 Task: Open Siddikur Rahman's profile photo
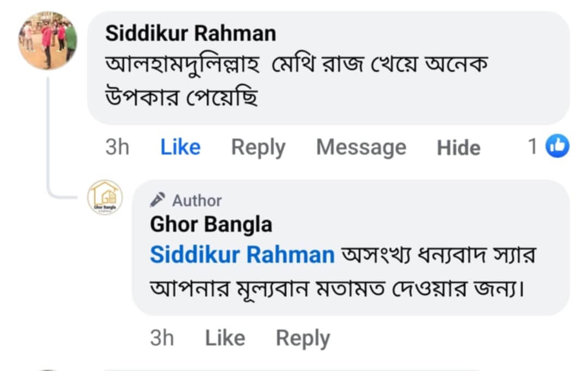coord(48,41)
